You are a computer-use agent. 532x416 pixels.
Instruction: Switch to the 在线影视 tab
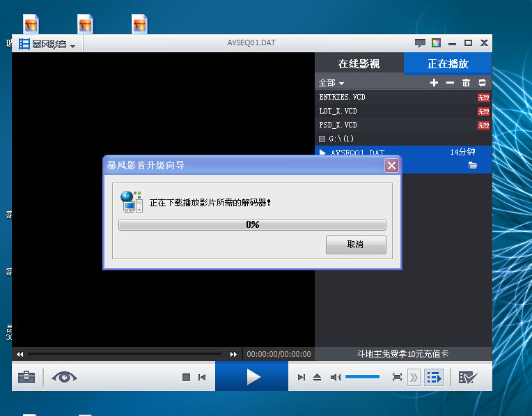point(359,63)
